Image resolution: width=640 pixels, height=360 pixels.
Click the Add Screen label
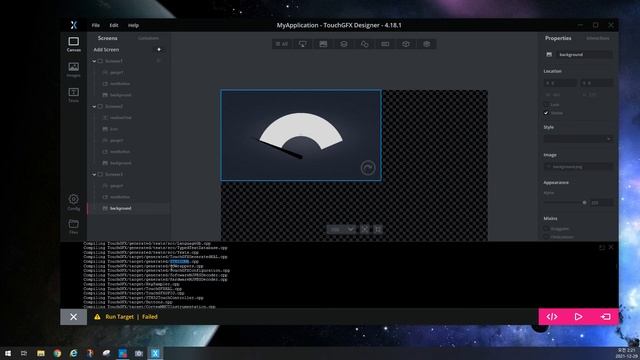pos(106,49)
